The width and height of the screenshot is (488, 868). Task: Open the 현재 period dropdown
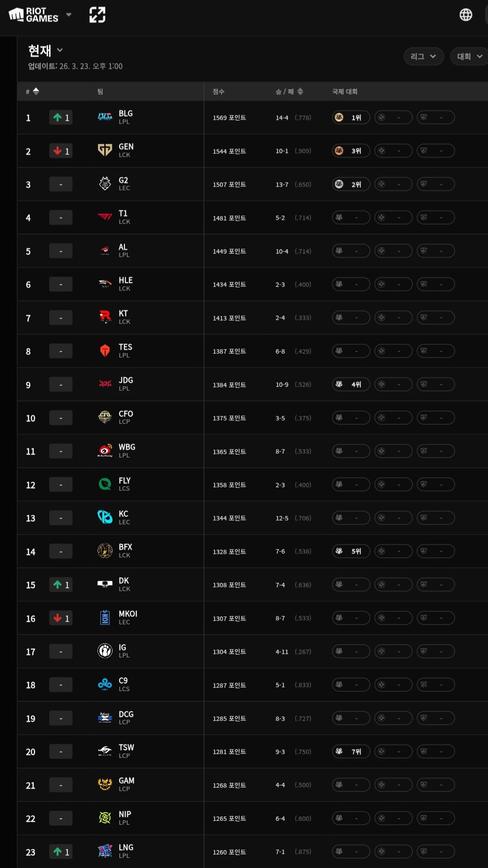click(x=46, y=50)
